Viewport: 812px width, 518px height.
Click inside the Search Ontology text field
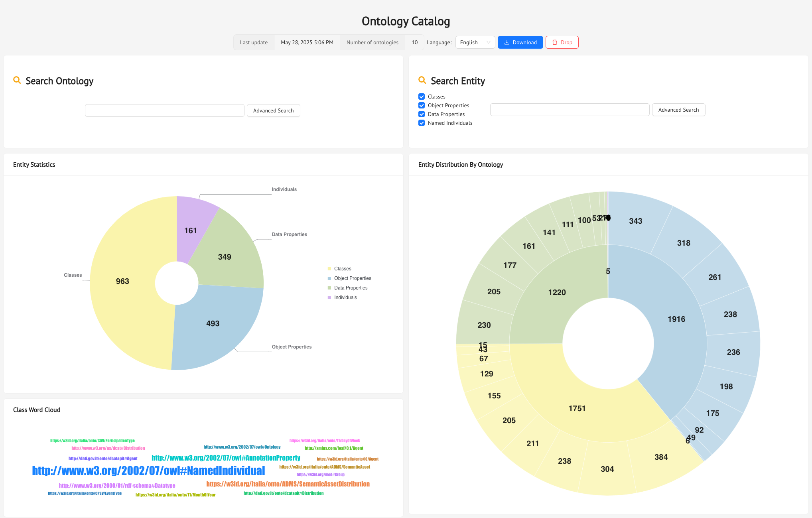164,110
